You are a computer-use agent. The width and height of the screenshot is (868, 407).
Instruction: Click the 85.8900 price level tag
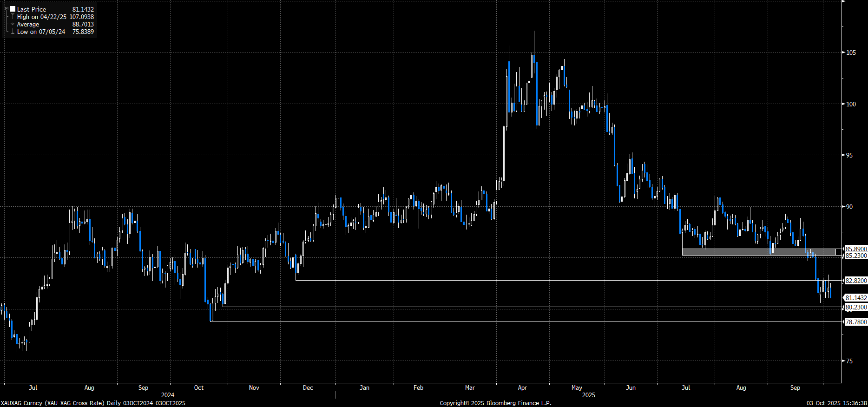point(855,249)
